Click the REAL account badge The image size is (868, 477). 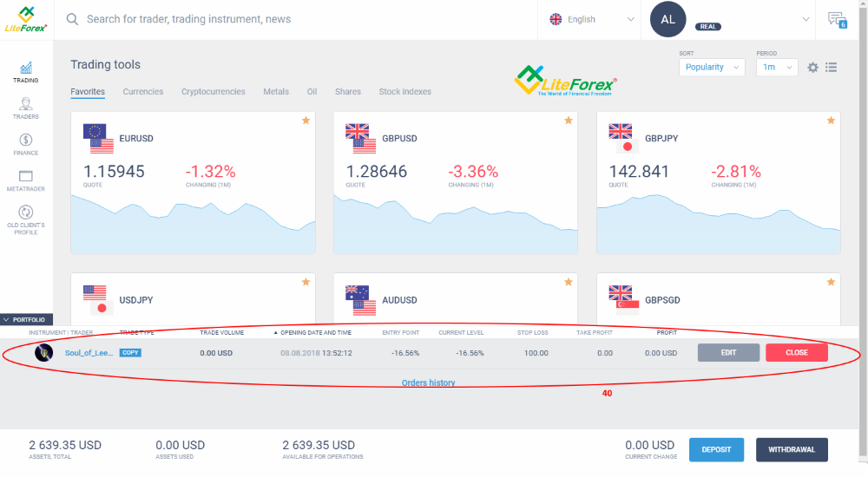[x=708, y=27]
